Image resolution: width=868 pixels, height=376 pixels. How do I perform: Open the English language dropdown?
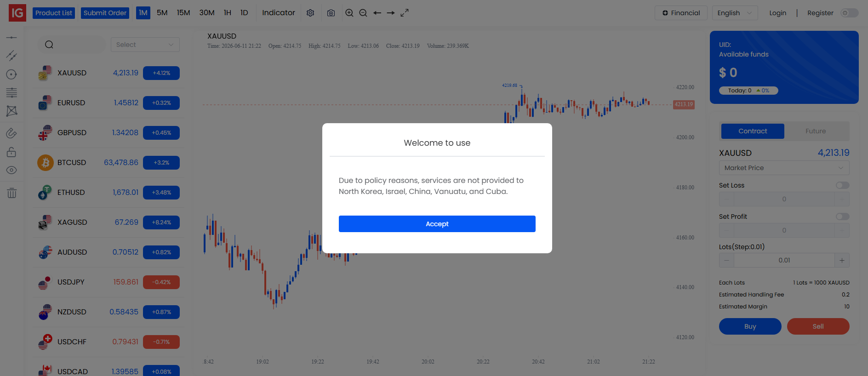coord(735,13)
